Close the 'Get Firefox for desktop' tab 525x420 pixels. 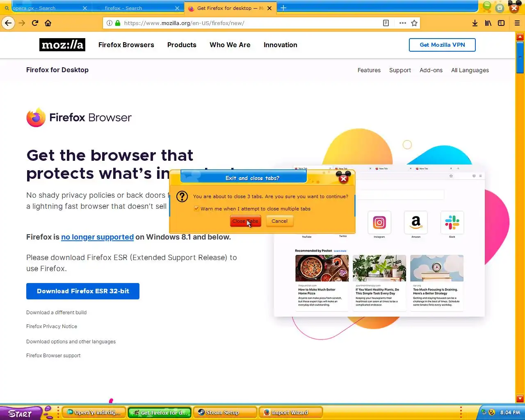click(269, 8)
